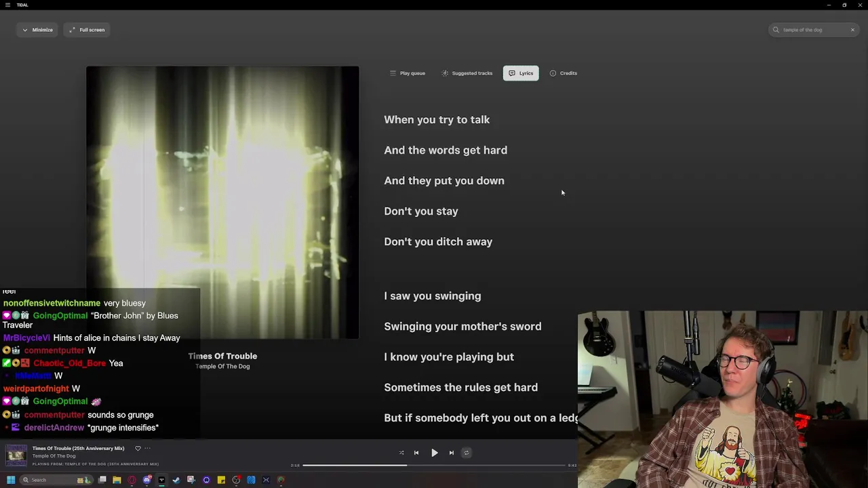Jump to lyric Sometimes the rules get hard
This screenshot has height=488, width=868.
(x=461, y=388)
